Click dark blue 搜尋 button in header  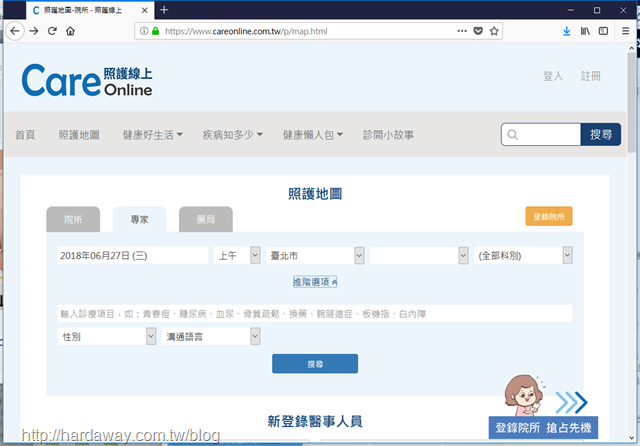[601, 135]
